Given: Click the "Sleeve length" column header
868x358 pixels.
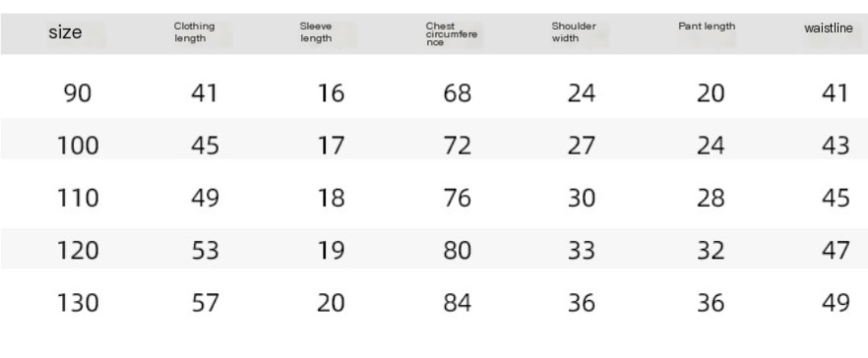Looking at the screenshot, I should click(x=316, y=32).
